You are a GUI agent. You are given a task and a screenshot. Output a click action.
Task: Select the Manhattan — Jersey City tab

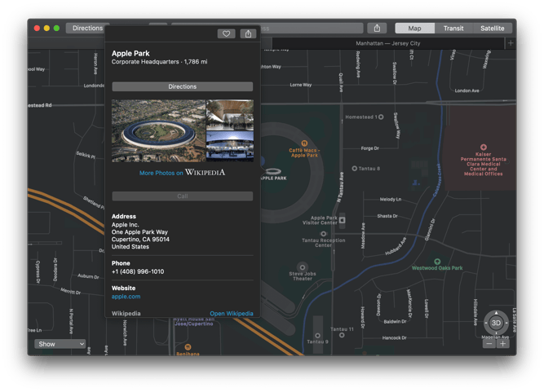388,43
